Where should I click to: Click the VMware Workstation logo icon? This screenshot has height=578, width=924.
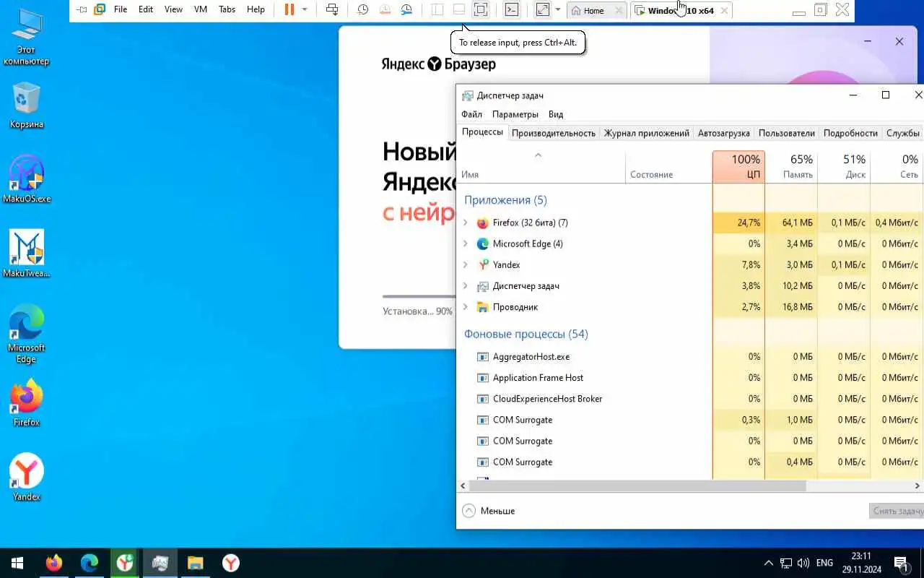[100, 9]
